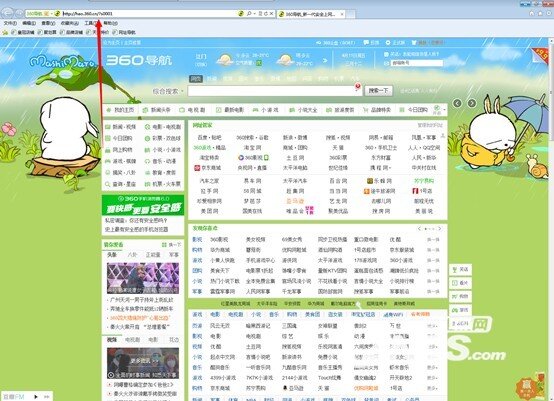Click the next-day weather arrow icon
This screenshot has width=554, height=401.
tap(325, 60)
